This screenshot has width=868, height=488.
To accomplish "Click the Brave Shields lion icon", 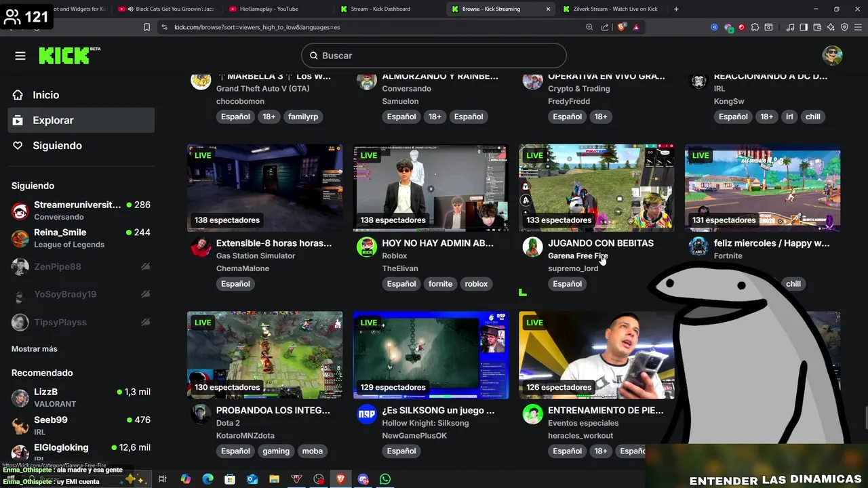I will [x=620, y=27].
